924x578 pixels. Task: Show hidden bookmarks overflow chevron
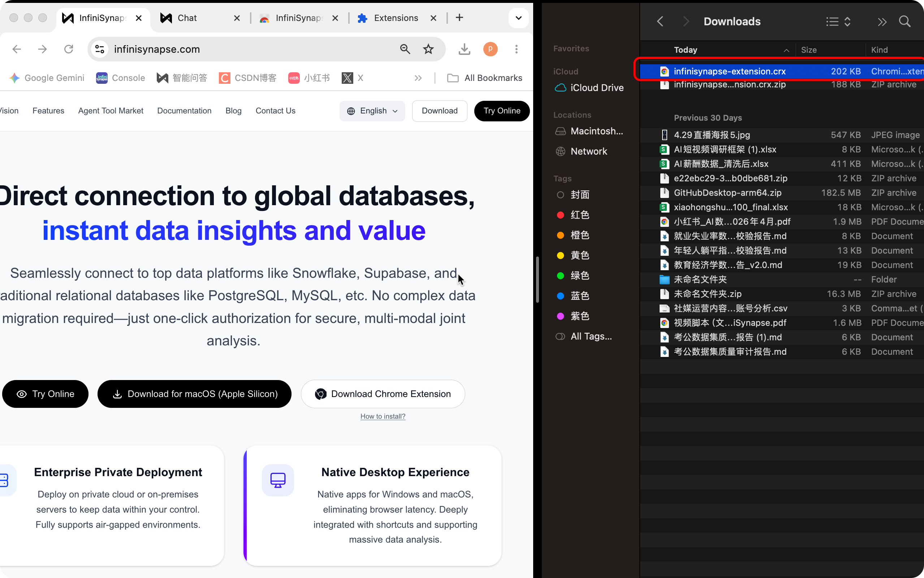click(418, 78)
